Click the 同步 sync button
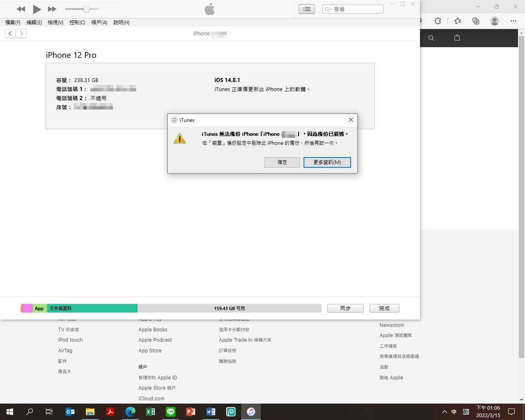The width and height of the screenshot is (525, 420). (345, 308)
